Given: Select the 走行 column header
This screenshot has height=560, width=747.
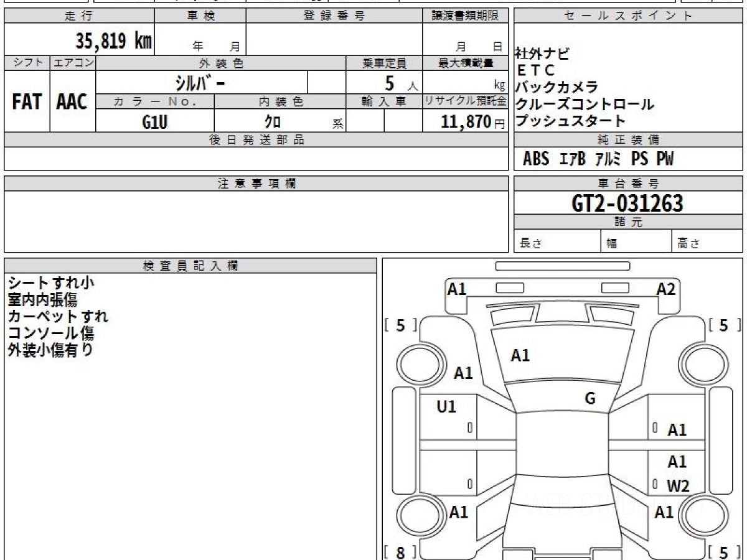Looking at the screenshot, I should click(x=79, y=16).
